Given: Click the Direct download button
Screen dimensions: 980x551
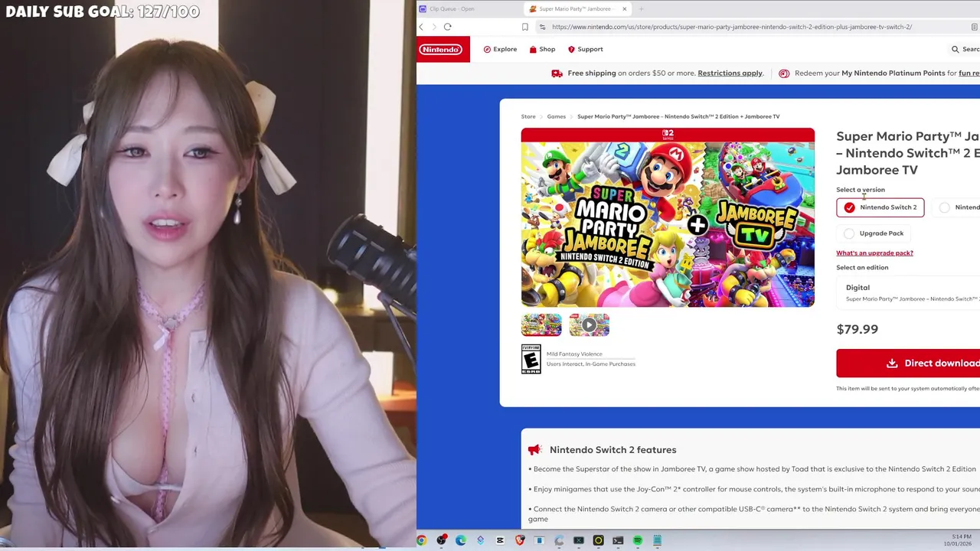Looking at the screenshot, I should (908, 364).
